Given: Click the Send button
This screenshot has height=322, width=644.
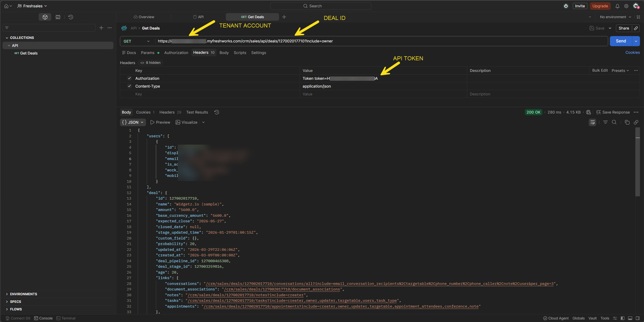Looking at the screenshot, I should pos(621,41).
